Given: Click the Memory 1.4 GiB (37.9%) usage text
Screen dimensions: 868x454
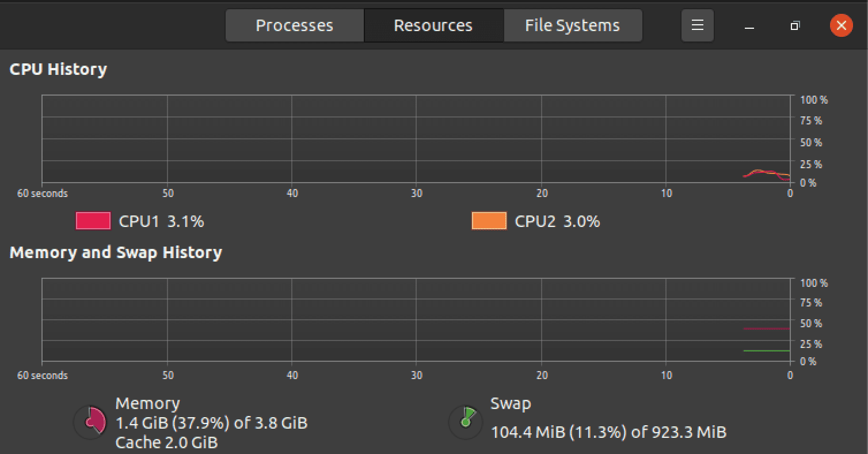Looking at the screenshot, I should (212, 423).
